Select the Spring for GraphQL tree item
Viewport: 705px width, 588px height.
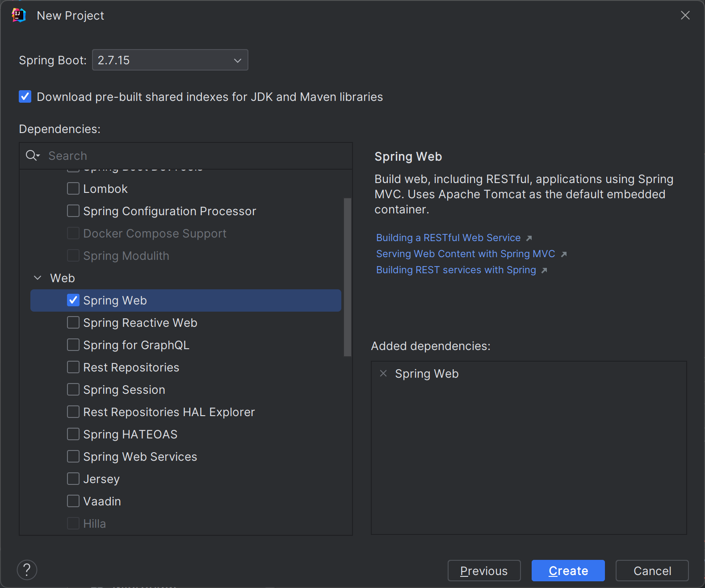pyautogui.click(x=136, y=345)
